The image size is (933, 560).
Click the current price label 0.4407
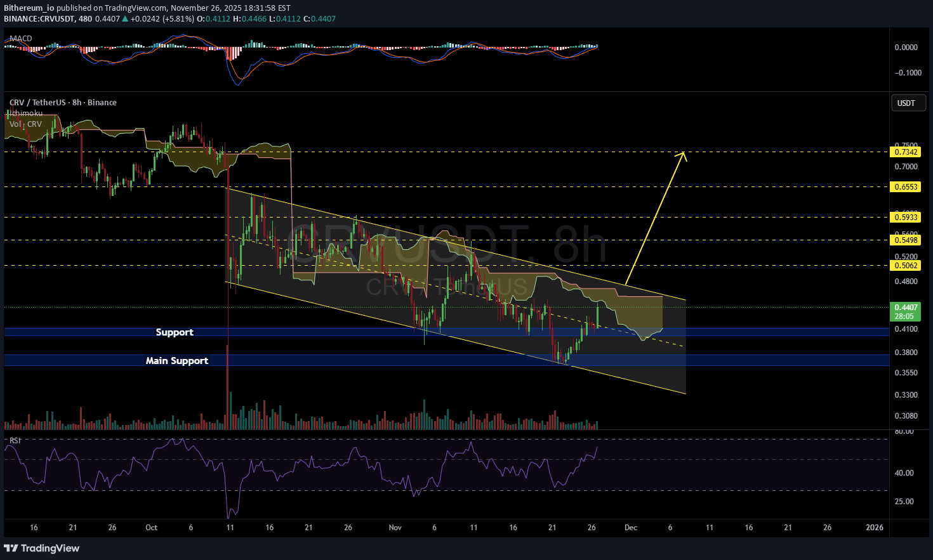pos(906,308)
